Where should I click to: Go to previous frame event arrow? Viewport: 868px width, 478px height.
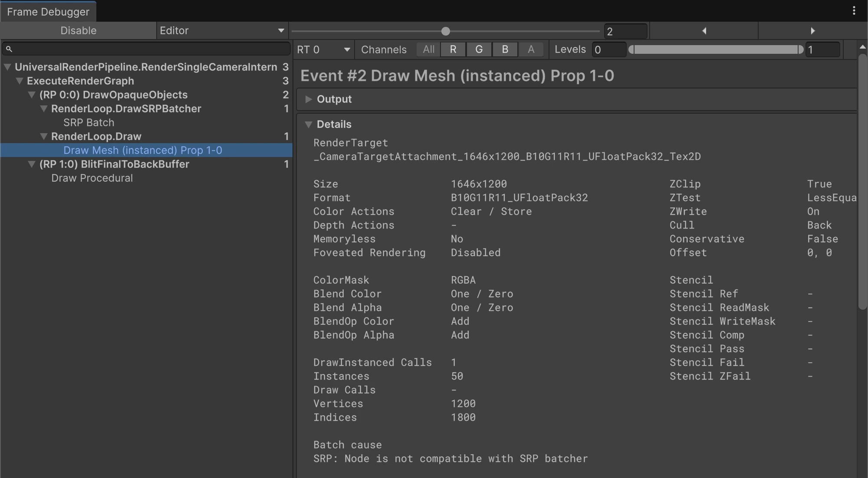click(704, 31)
